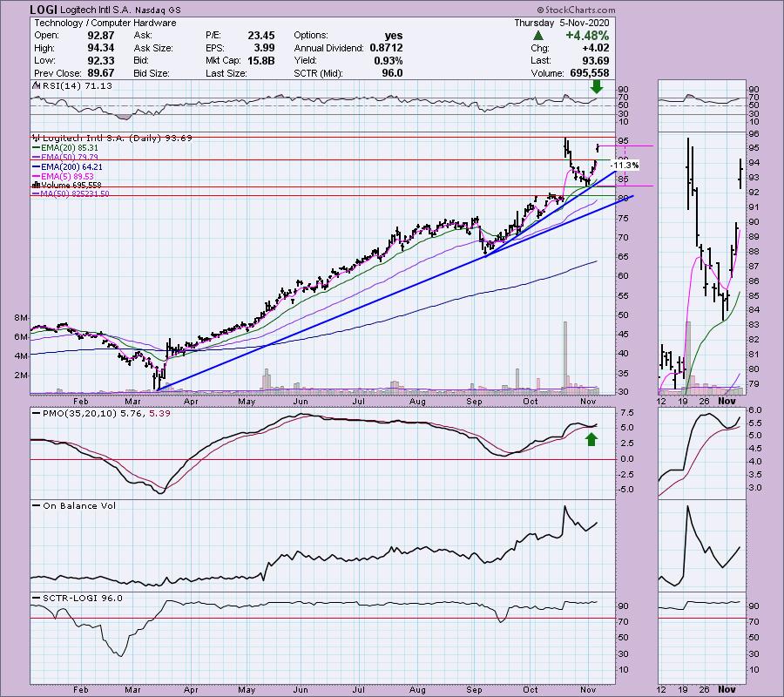Click the Options value 'yes'
The height and width of the screenshot is (697, 784).
point(394,36)
